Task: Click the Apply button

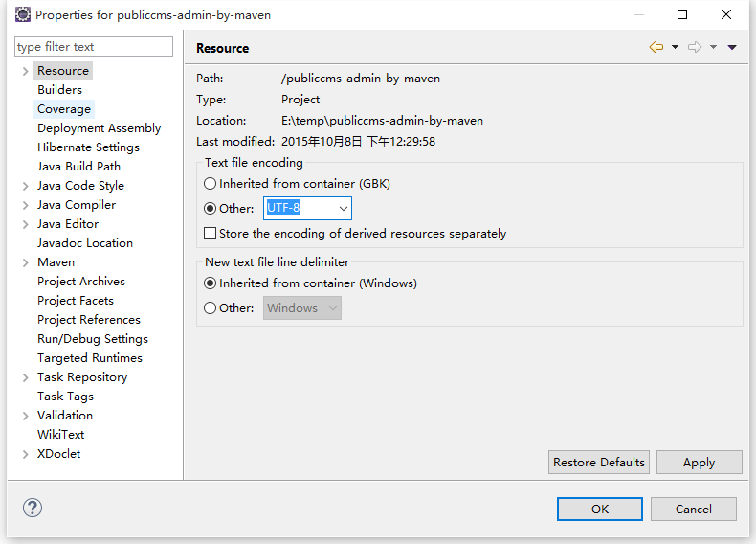Action: tap(699, 462)
